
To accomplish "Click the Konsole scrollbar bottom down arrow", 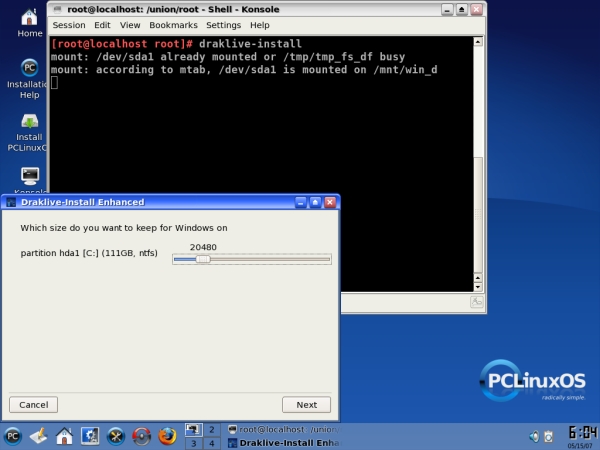I will point(478,287).
